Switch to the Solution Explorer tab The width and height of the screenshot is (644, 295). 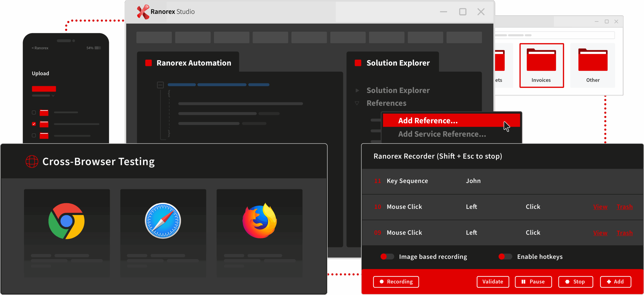point(393,62)
